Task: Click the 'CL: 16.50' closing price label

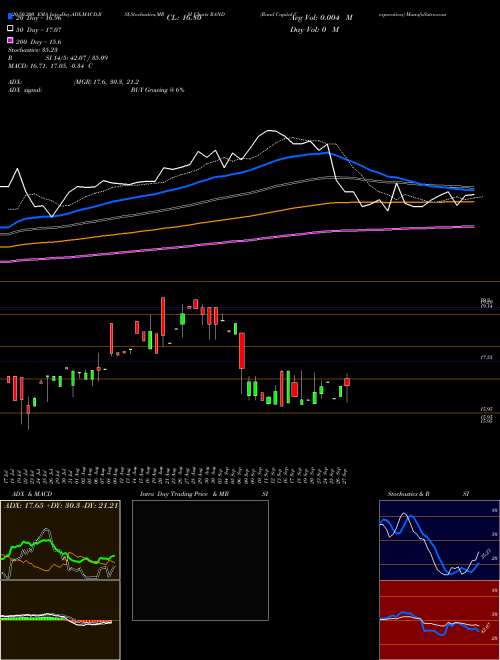Action: tap(183, 18)
